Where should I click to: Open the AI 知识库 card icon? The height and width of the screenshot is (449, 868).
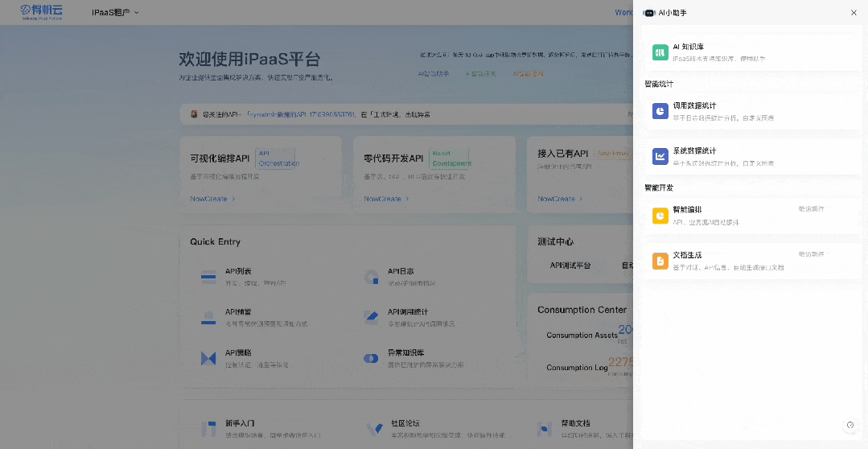pyautogui.click(x=660, y=52)
